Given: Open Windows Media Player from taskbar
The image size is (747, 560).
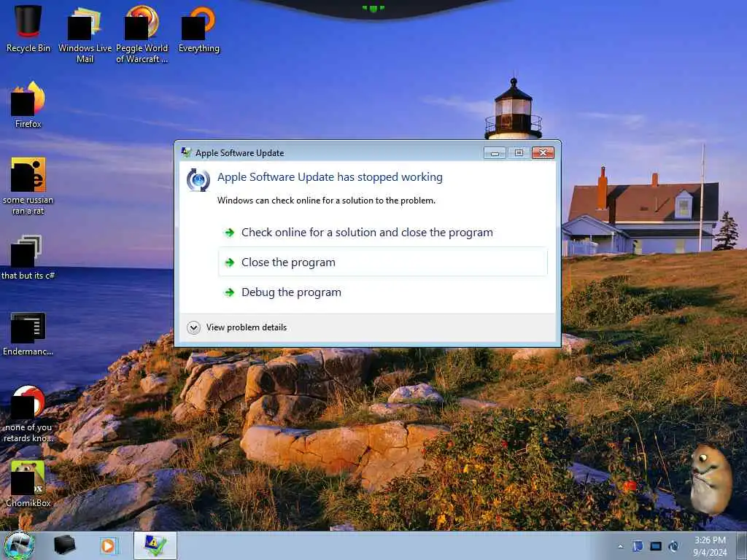Looking at the screenshot, I should coord(109,545).
